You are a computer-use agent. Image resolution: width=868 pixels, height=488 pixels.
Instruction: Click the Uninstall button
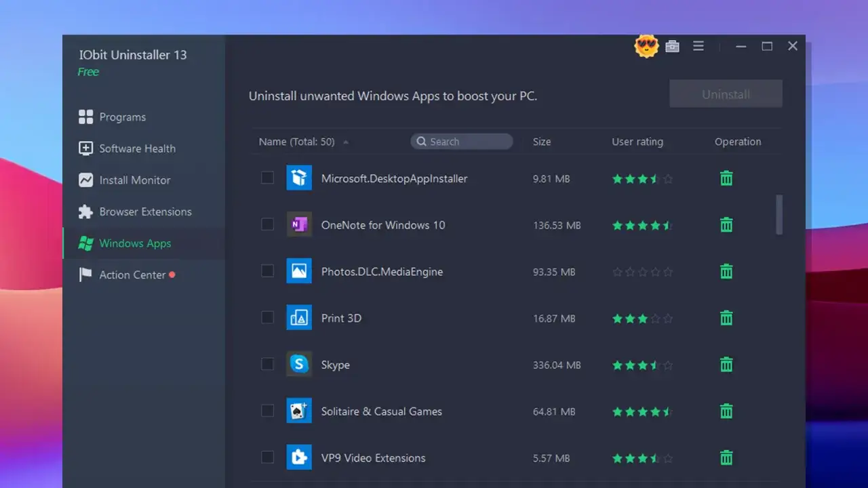pyautogui.click(x=726, y=94)
